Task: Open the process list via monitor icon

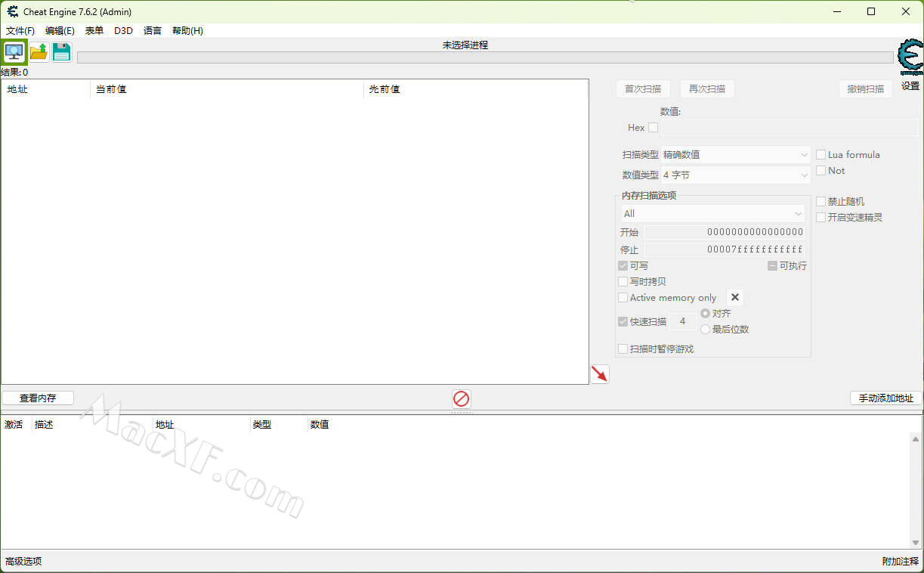Action: (x=14, y=52)
